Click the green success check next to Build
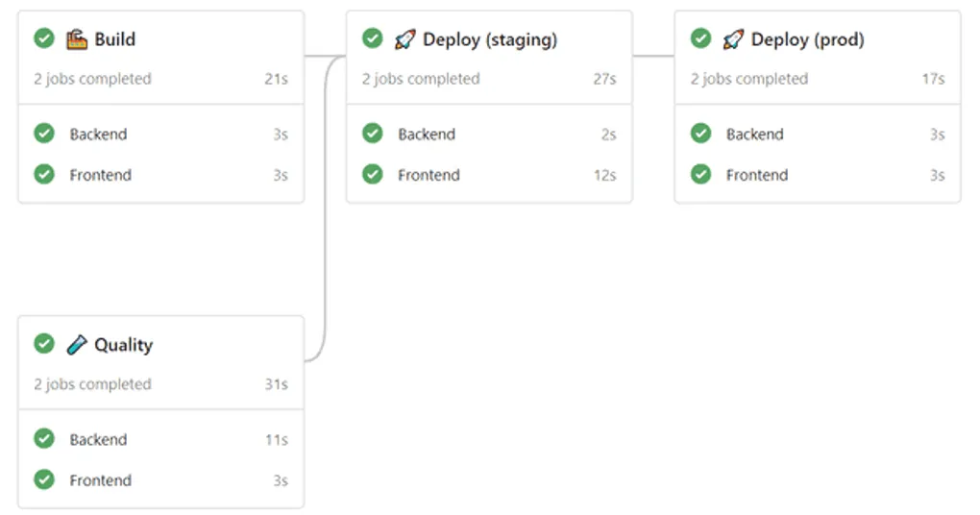980x515 pixels. point(44,38)
